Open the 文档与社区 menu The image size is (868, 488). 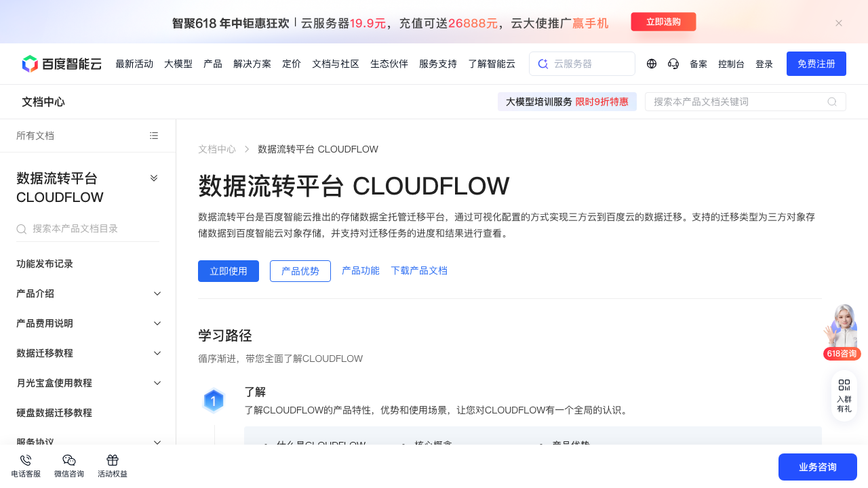(336, 64)
